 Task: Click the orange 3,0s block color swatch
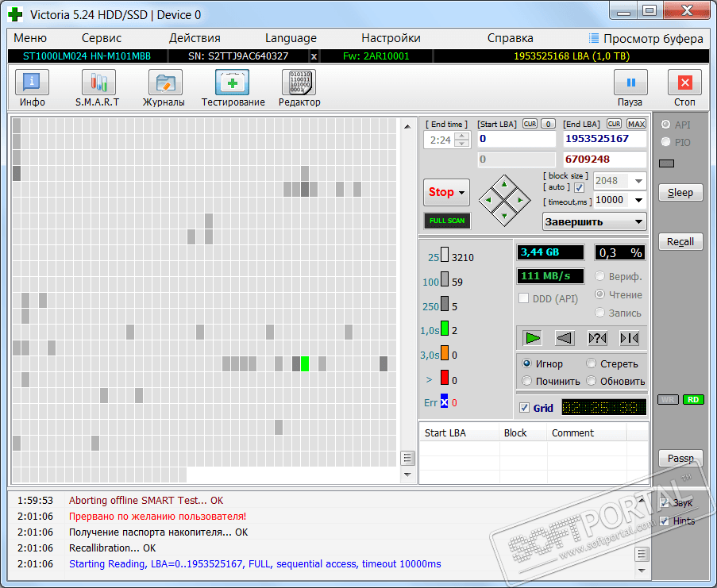[x=445, y=352]
